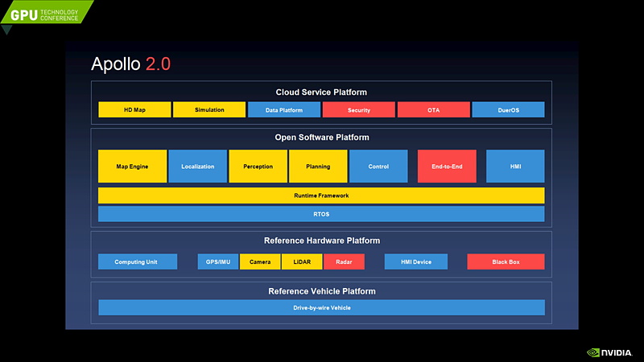The width and height of the screenshot is (644, 362).
Task: Click the Runtime Framework bar
Action: point(321,195)
